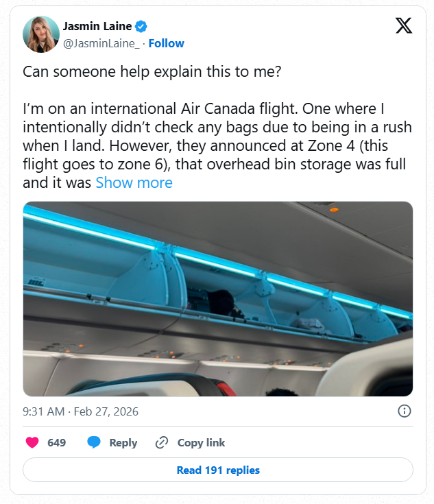This screenshot has height=504, width=434.
Task: Click the 649 likes count
Action: click(56, 442)
